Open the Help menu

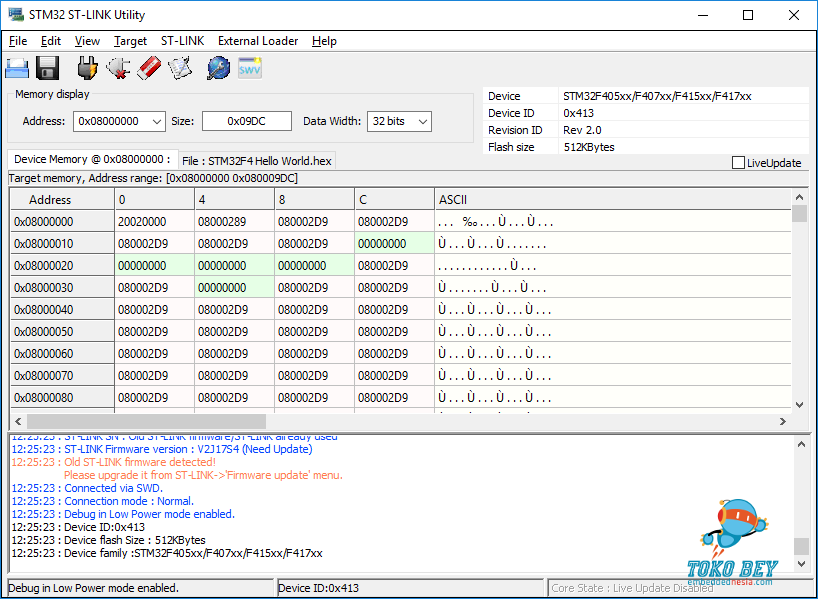click(324, 41)
